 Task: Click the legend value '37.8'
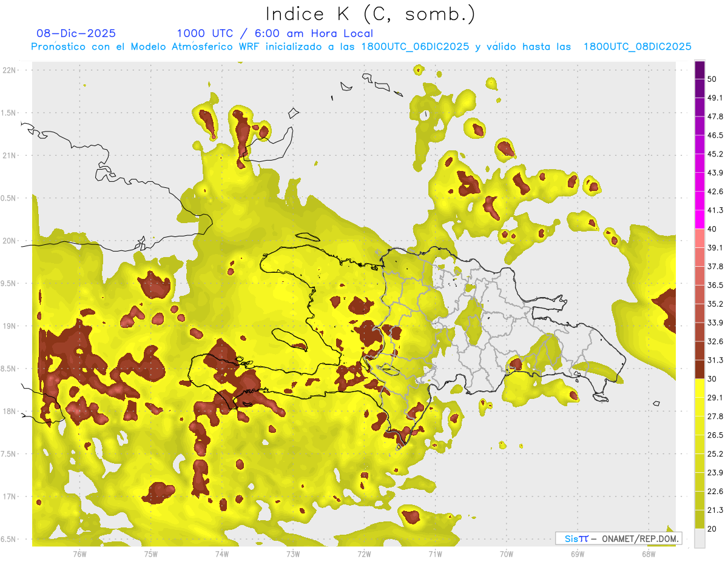pos(715,266)
